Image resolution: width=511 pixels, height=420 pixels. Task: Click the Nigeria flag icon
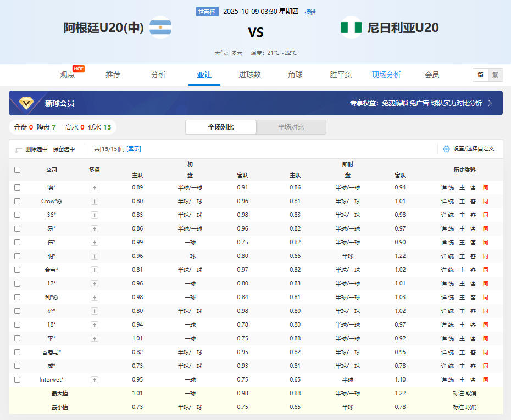(351, 27)
